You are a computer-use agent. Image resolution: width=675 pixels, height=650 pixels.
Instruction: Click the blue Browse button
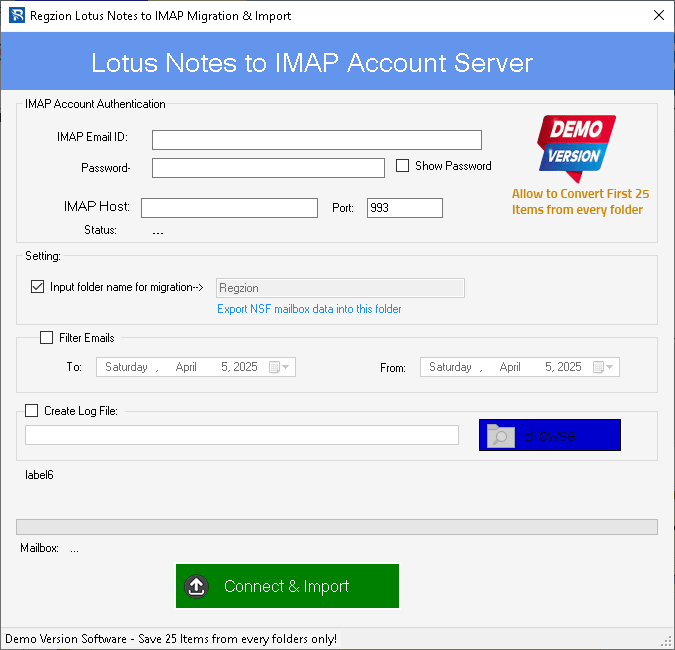point(549,435)
